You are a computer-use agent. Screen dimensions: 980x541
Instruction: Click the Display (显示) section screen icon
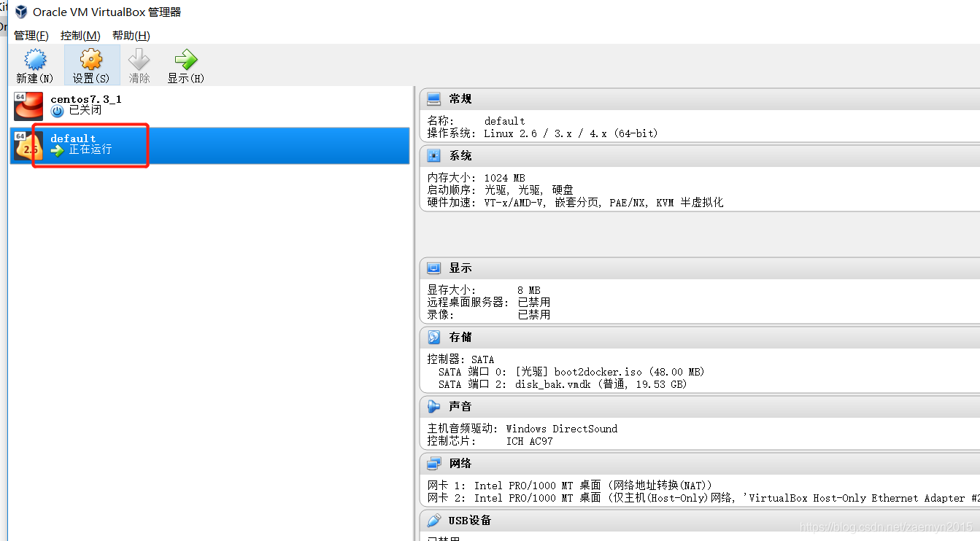pos(434,268)
